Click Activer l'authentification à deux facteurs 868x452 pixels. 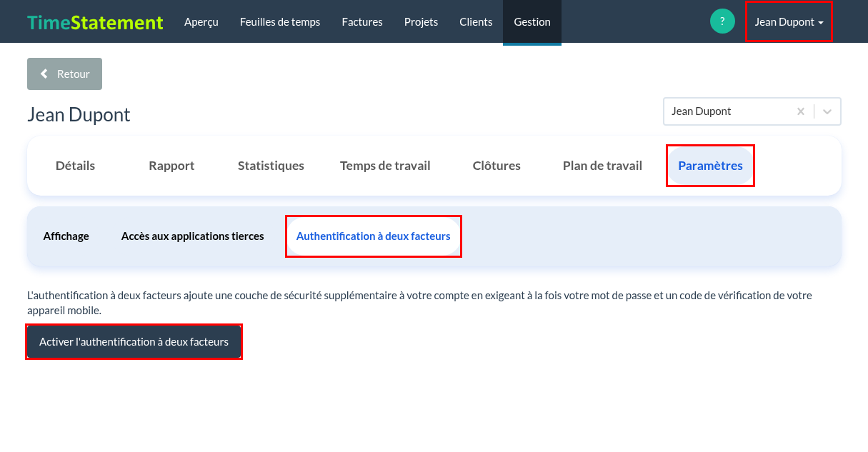pos(134,342)
